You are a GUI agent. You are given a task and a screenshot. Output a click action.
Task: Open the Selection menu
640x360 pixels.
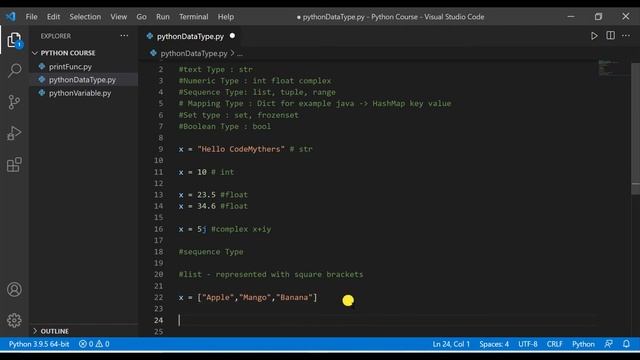coord(85,17)
